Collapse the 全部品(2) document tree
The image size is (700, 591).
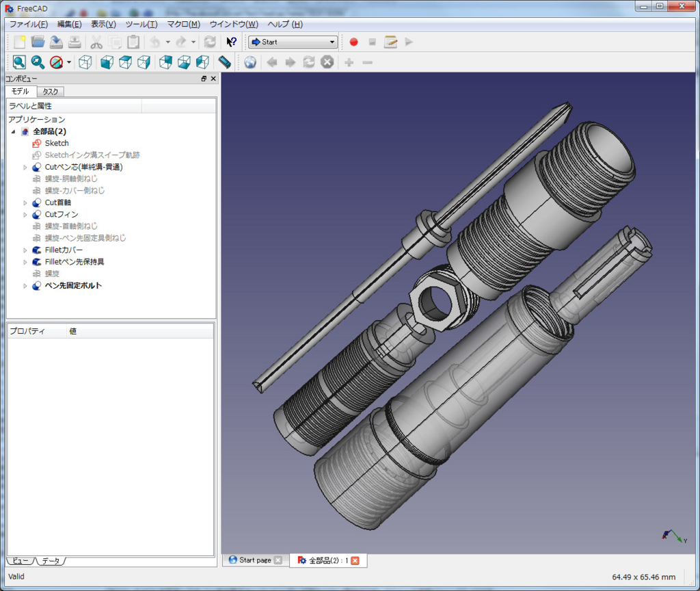(x=14, y=131)
